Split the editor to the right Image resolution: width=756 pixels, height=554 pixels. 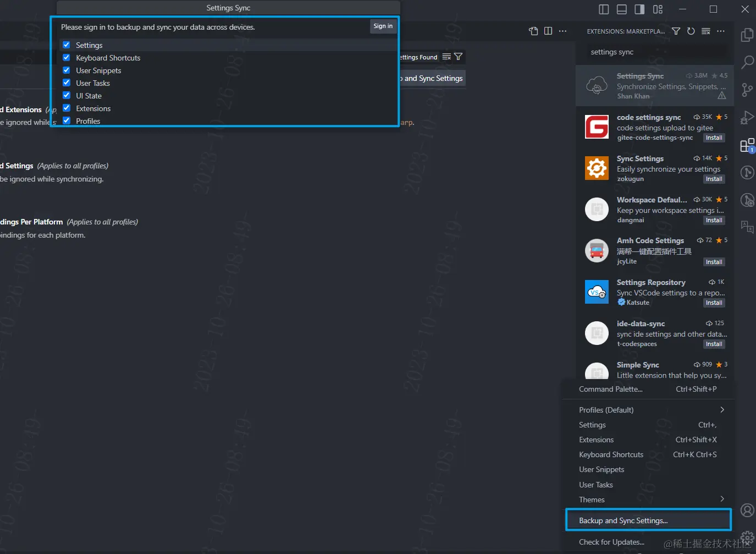[548, 31]
